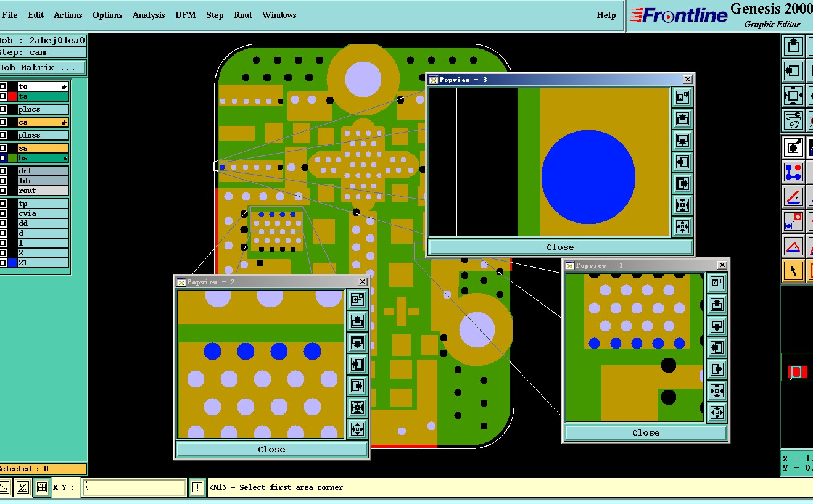The width and height of the screenshot is (813, 504).
Task: Click pan-left icon in Popview 2
Action: pos(357,365)
